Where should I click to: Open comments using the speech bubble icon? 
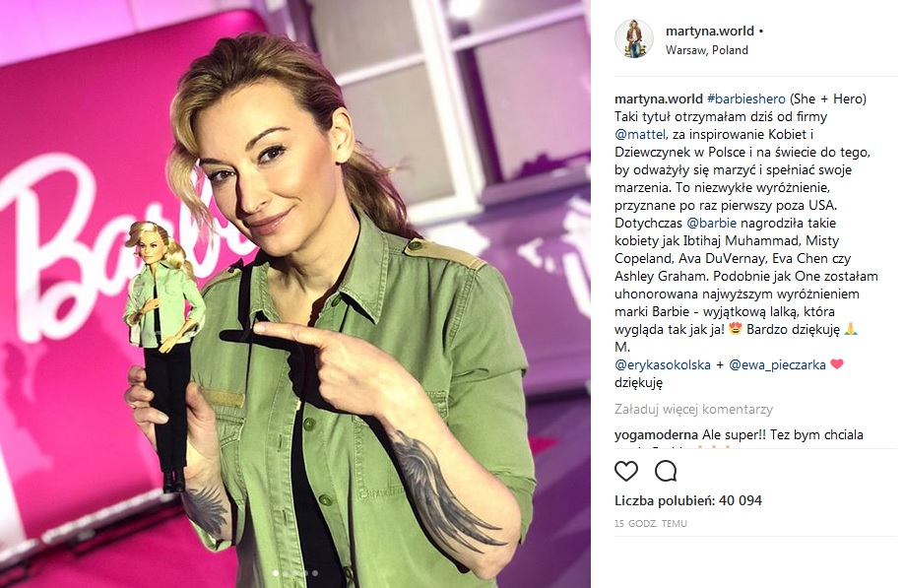coord(666,471)
